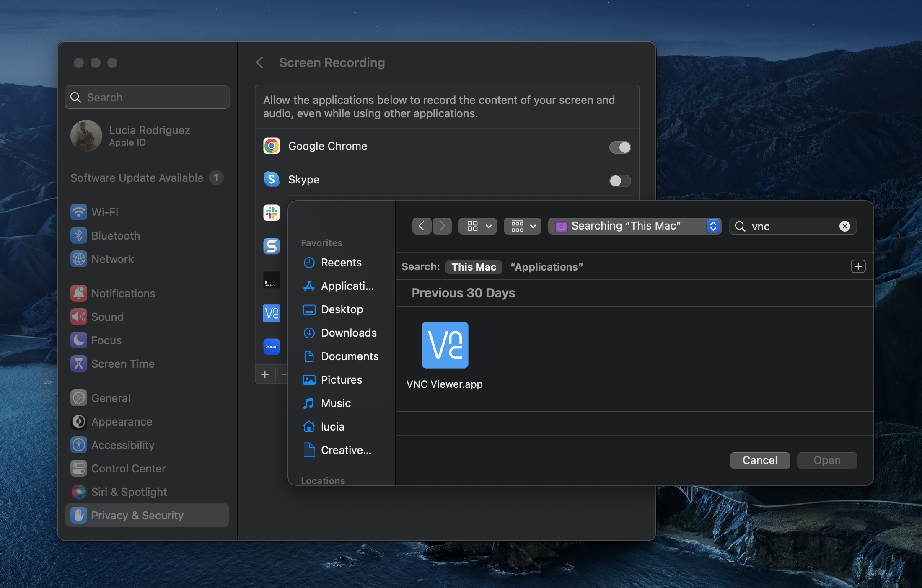Click the add search criteria plus button
The width and height of the screenshot is (922, 588).
pyautogui.click(x=858, y=267)
